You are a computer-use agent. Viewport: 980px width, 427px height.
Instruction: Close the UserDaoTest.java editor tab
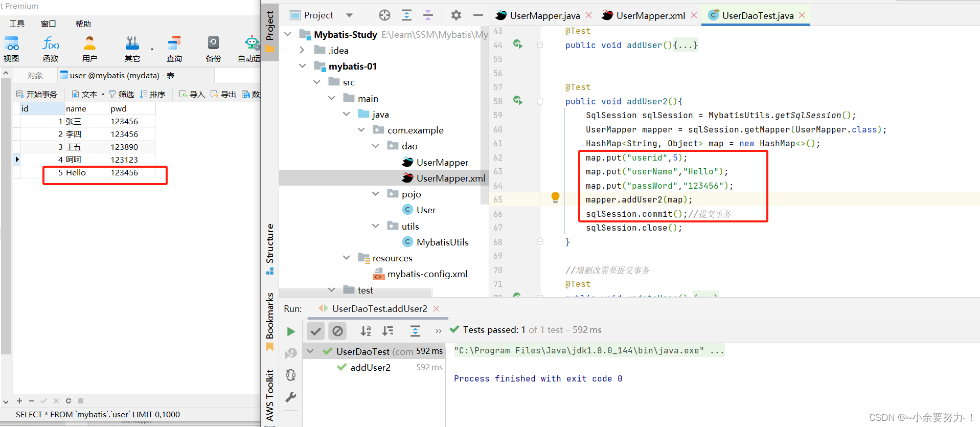point(802,15)
